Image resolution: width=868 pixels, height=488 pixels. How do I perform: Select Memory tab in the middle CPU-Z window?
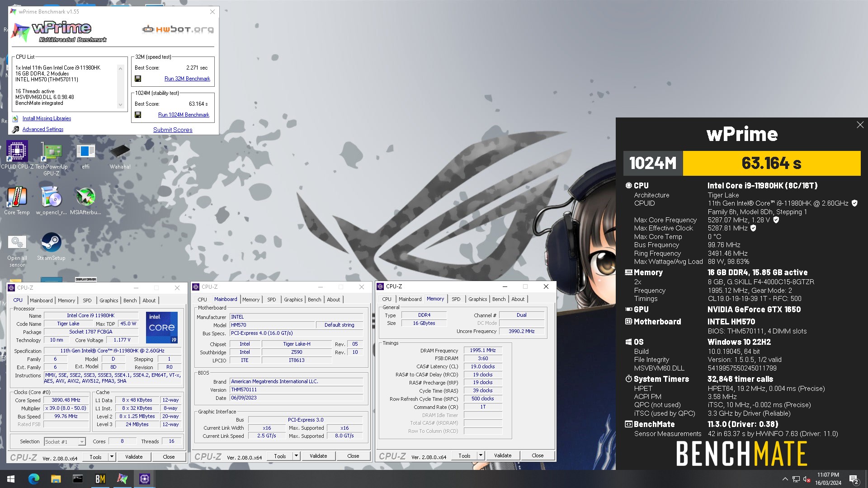[x=251, y=300]
